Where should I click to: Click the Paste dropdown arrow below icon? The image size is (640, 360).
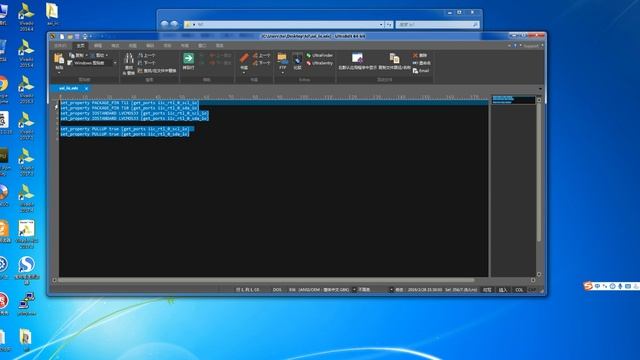coord(59,73)
